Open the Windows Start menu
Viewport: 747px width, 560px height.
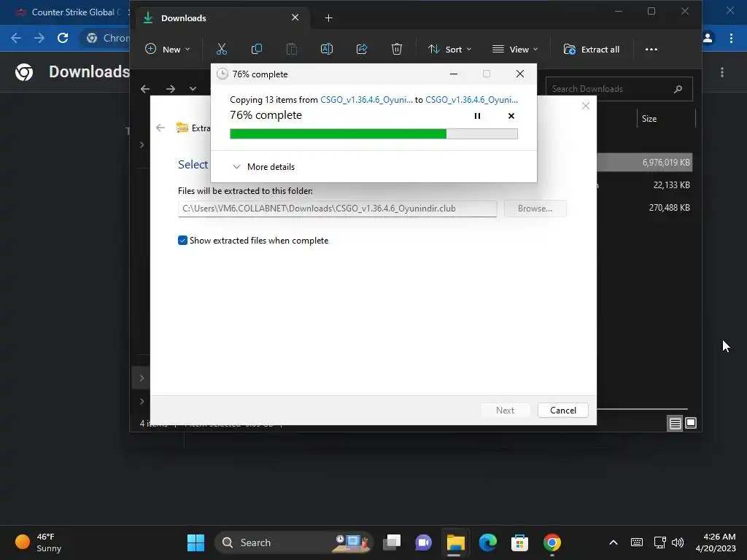(196, 542)
